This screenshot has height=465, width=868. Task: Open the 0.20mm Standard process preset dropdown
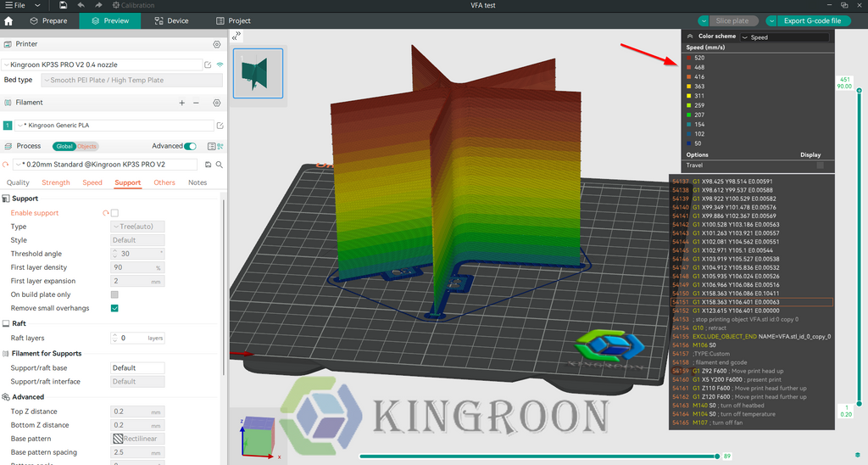[104, 165]
